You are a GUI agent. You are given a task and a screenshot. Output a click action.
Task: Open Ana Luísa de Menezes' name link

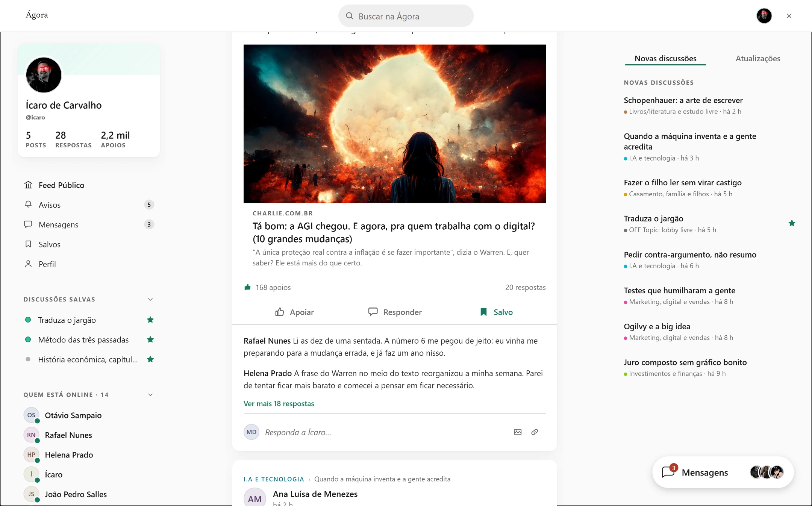(x=315, y=494)
